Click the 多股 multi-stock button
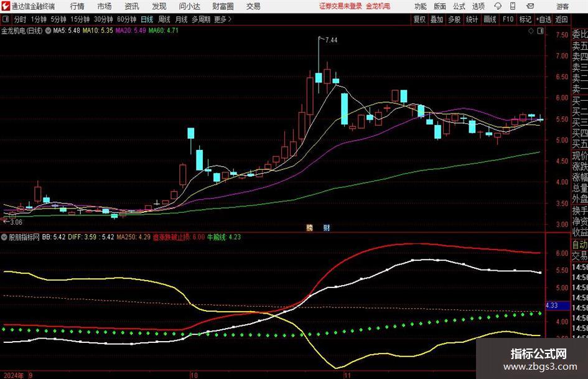 point(454,19)
